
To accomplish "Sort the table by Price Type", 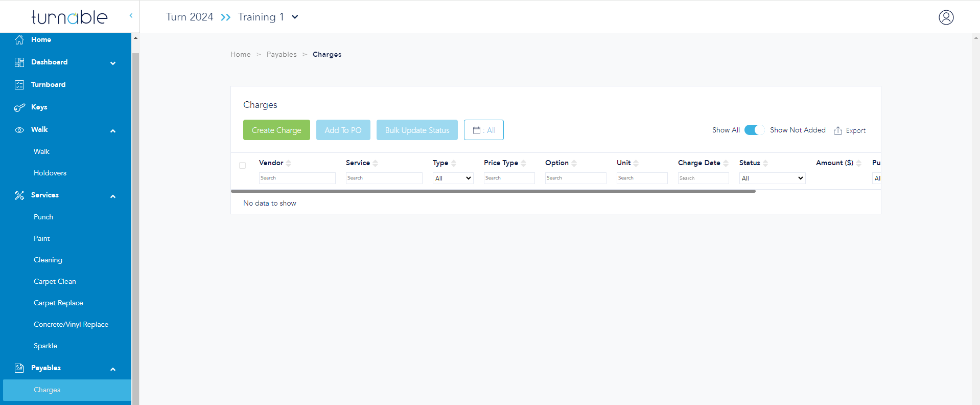I will tap(524, 163).
